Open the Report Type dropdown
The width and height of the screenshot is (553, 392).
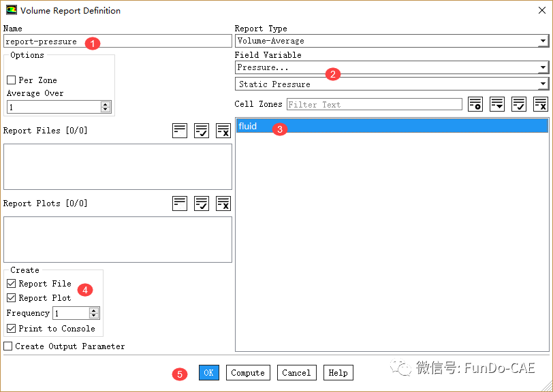(392, 41)
